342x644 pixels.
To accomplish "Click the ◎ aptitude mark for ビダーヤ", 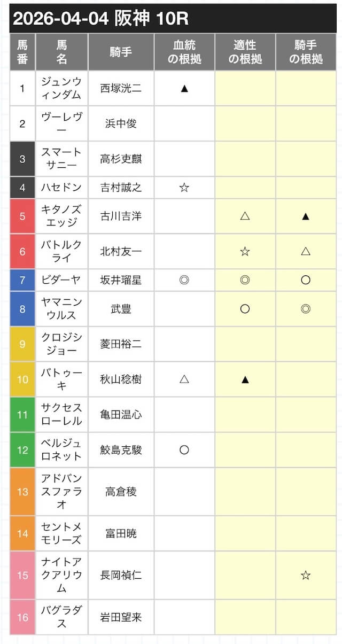I will tap(245, 280).
